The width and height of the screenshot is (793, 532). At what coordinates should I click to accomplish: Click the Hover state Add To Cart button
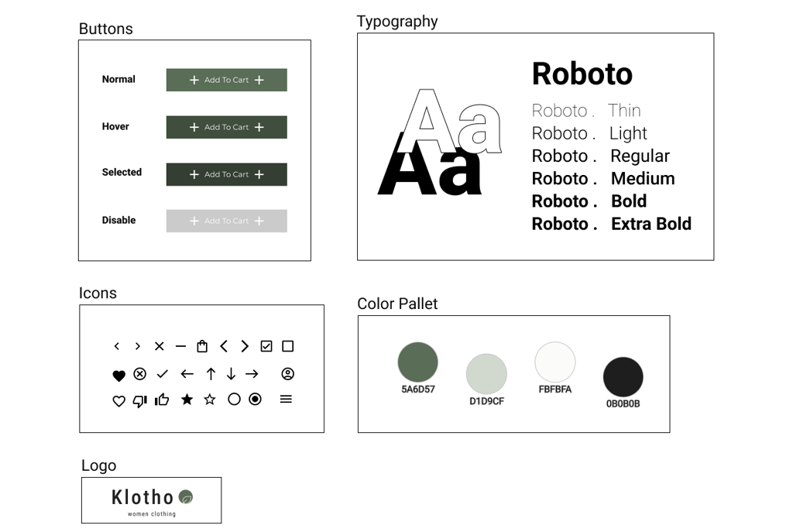pyautogui.click(x=227, y=127)
